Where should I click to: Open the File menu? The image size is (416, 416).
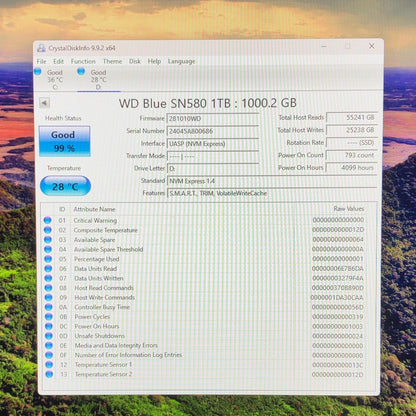click(41, 61)
